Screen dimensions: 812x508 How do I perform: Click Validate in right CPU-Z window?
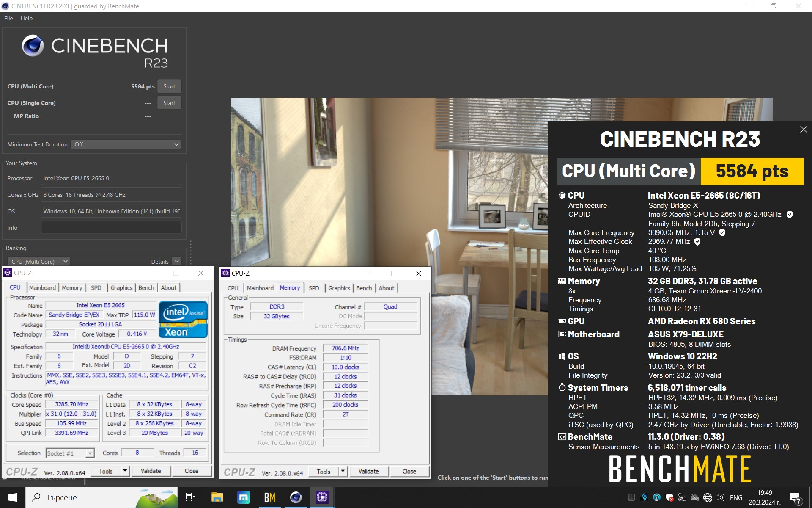(368, 471)
